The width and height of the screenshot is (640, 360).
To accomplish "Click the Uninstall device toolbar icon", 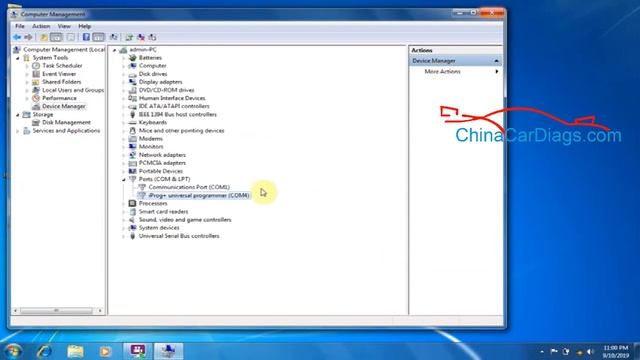I will 141,37.
